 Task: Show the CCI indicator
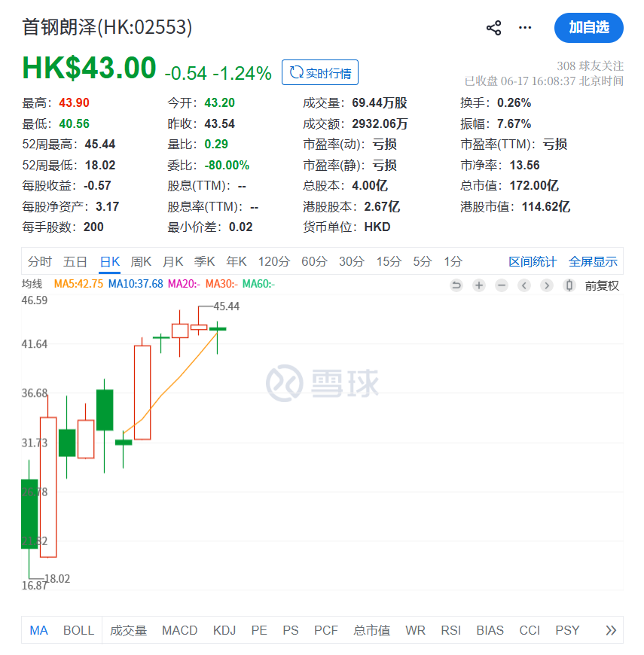click(x=530, y=630)
